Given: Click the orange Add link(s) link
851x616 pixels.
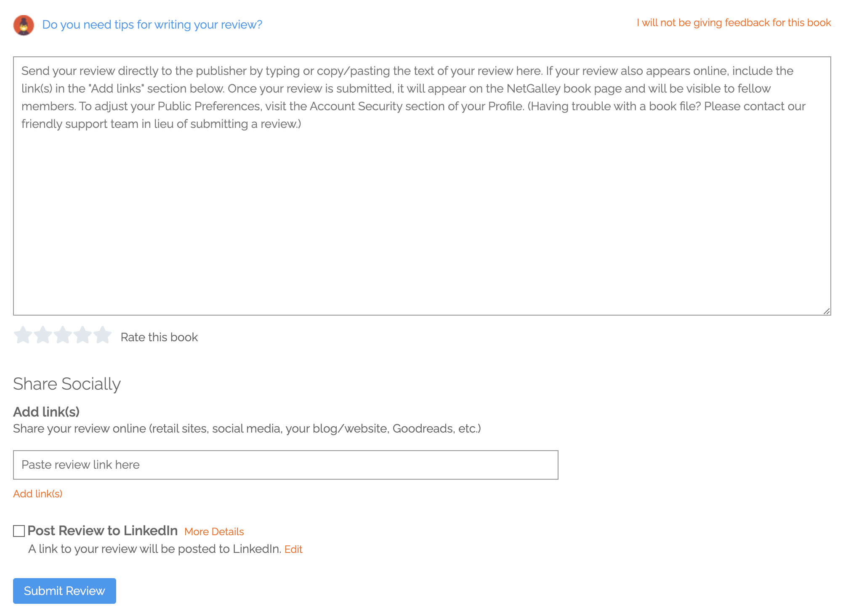Looking at the screenshot, I should (38, 494).
